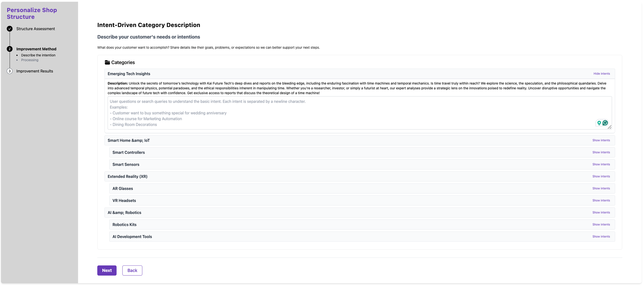Click the green lightbulb suggestion icon

(x=599, y=123)
